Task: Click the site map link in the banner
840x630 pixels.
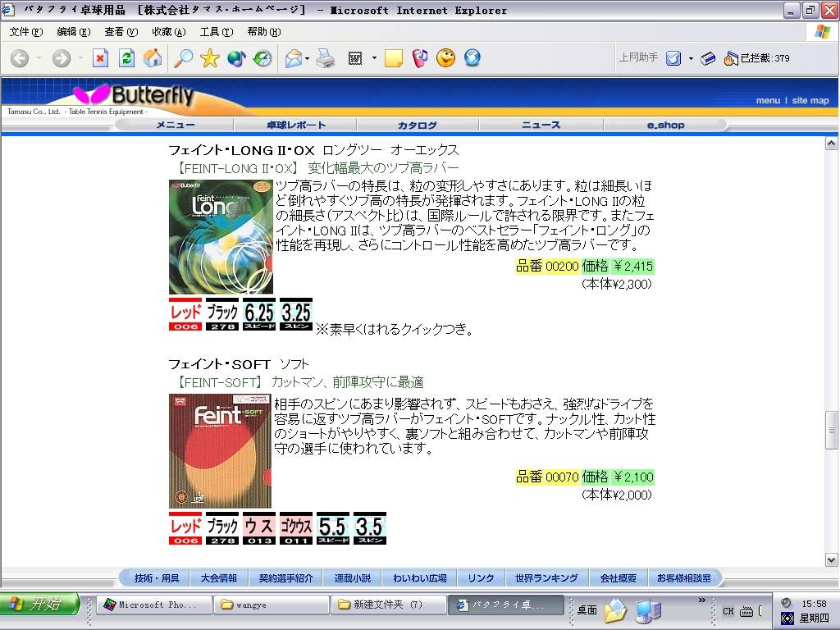Action: point(810,100)
